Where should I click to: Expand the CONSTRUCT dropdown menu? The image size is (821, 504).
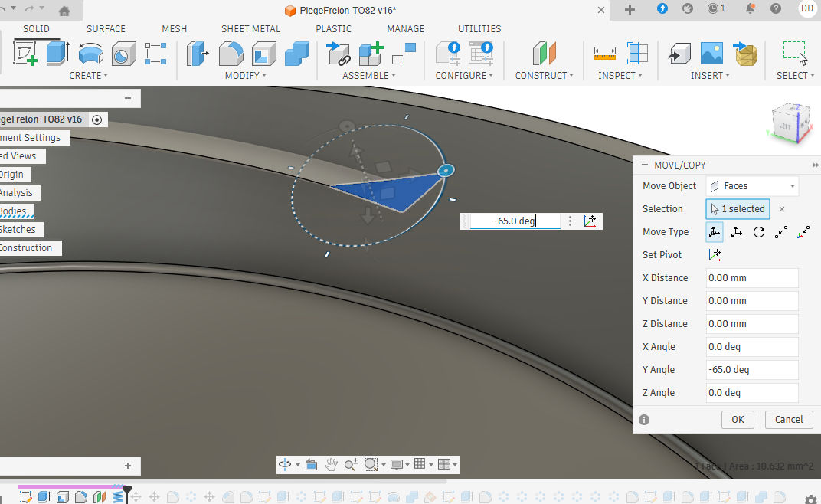[545, 76]
